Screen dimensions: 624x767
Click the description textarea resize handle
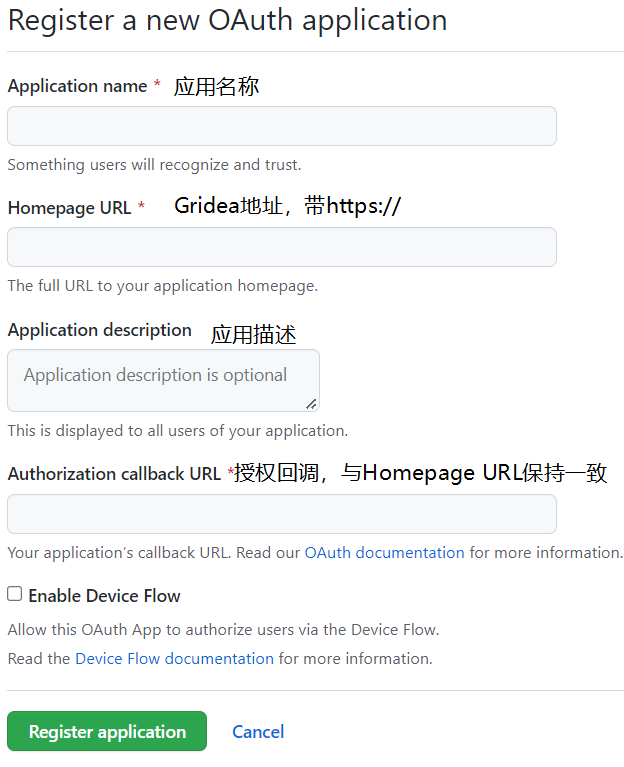click(312, 404)
